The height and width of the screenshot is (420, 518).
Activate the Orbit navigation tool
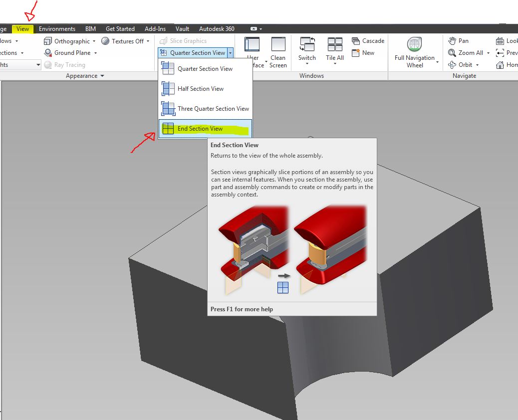464,64
